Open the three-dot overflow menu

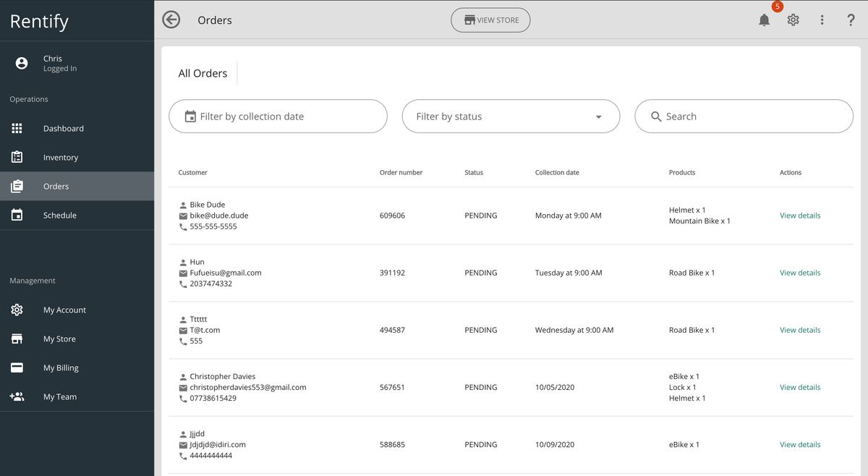pos(822,20)
